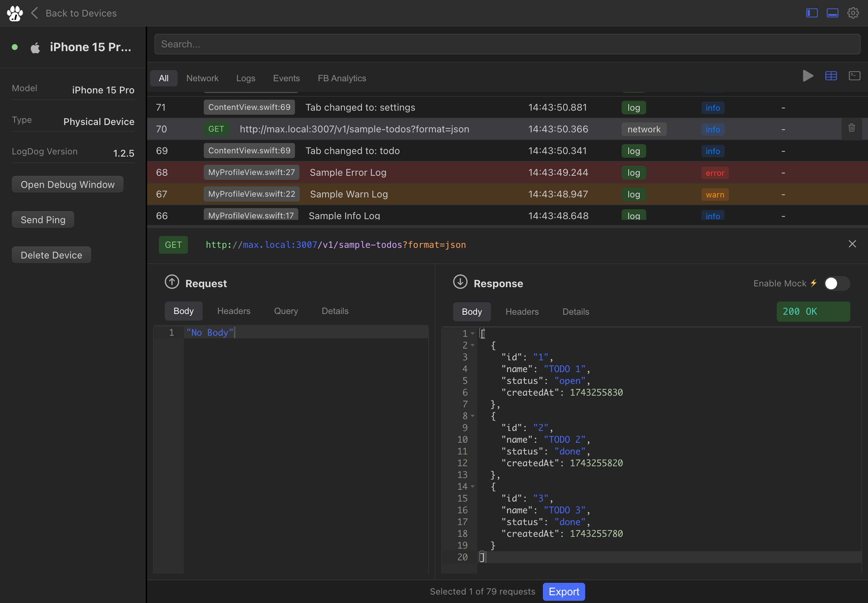Click the request URL in detail header
The height and width of the screenshot is (603, 868).
pos(335,245)
